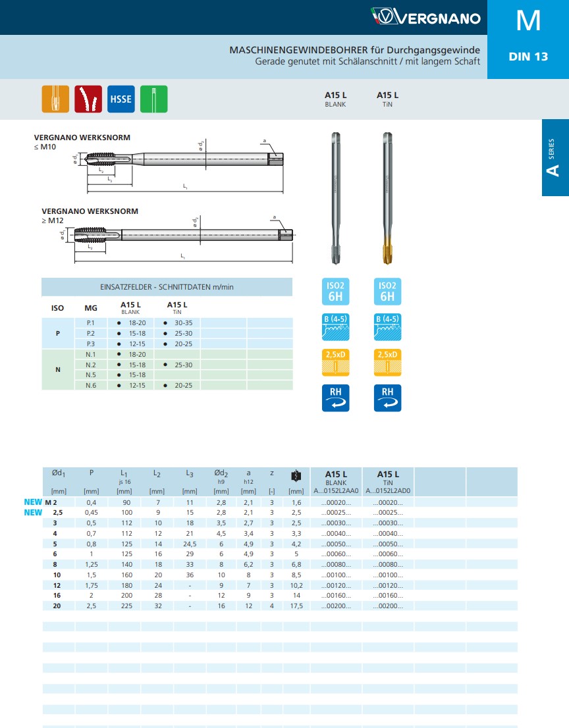Screen dimensions: 569x728
Task: Click the drill-hole icon in the table header
Action: pos(296,476)
